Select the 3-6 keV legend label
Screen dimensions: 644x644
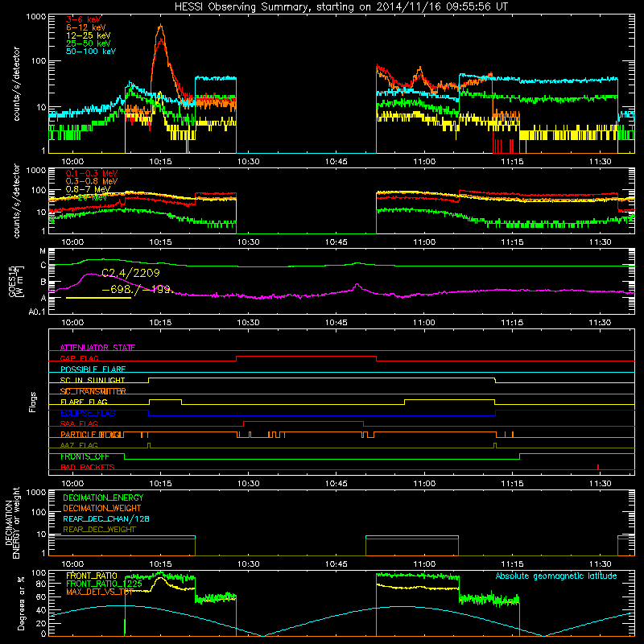tap(84, 19)
